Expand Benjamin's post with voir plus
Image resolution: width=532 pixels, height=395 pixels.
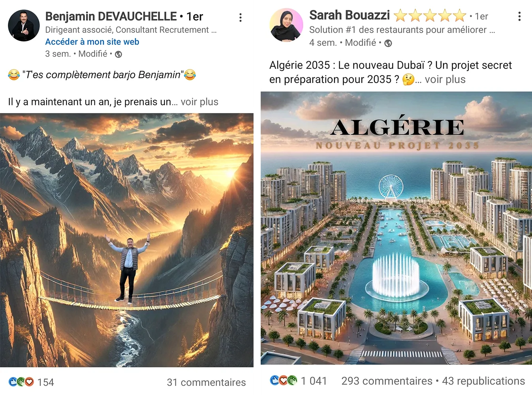coord(199,102)
